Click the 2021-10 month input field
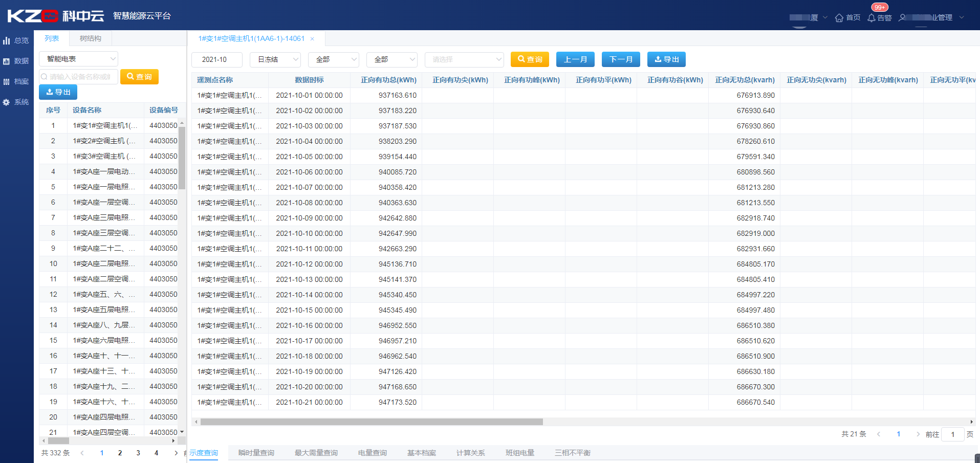Viewport: 980px width, 463px height. [217, 59]
